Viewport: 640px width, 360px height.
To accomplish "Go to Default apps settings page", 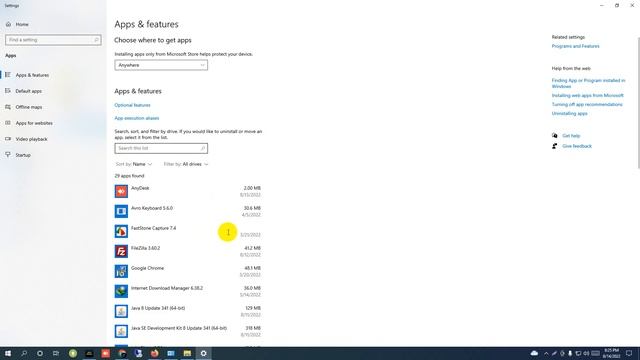I will (x=29, y=91).
